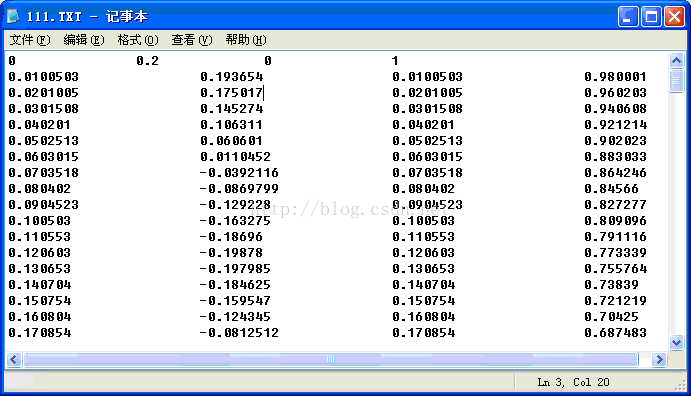
Task: Click the vertical scrollbar down arrow
Action: point(676,342)
